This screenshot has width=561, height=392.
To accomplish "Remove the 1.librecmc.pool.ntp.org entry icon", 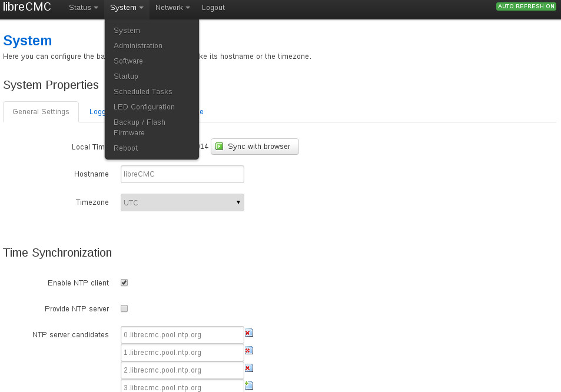I will pyautogui.click(x=248, y=351).
